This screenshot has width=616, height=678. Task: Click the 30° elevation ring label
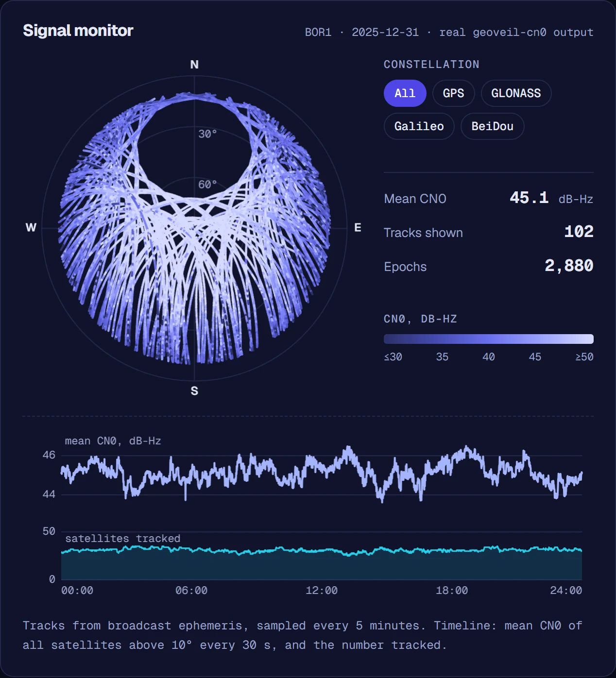[x=207, y=134]
